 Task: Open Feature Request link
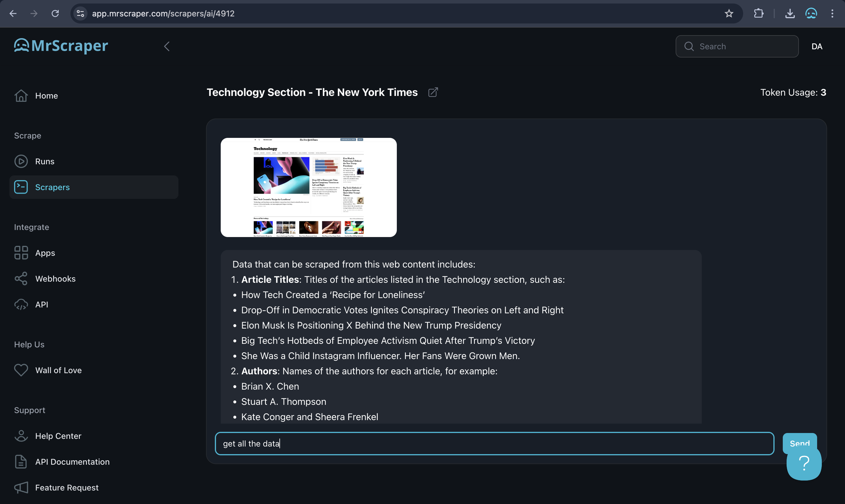[94, 488]
